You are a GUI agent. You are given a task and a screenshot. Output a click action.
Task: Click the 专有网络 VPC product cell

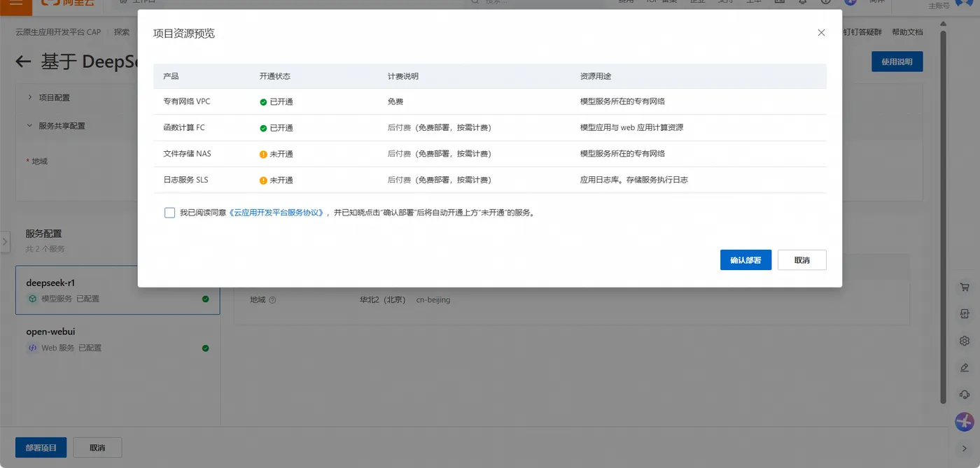(186, 102)
